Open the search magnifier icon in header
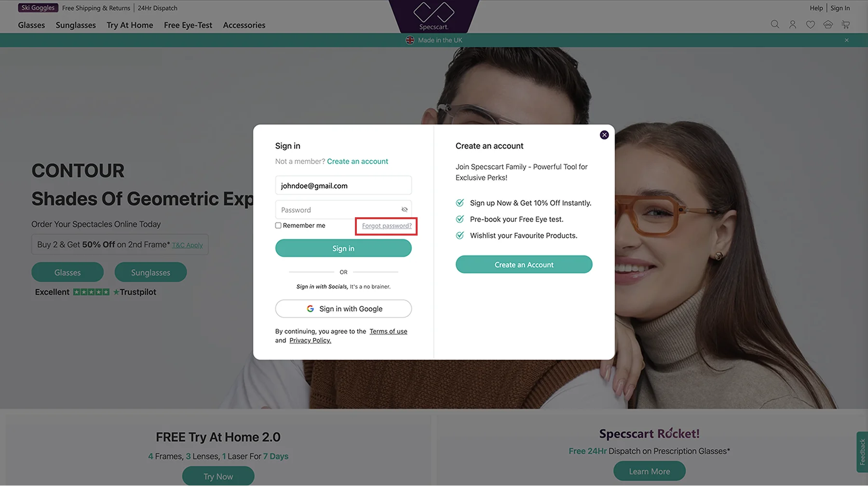This screenshot has height=486, width=868. (x=775, y=24)
